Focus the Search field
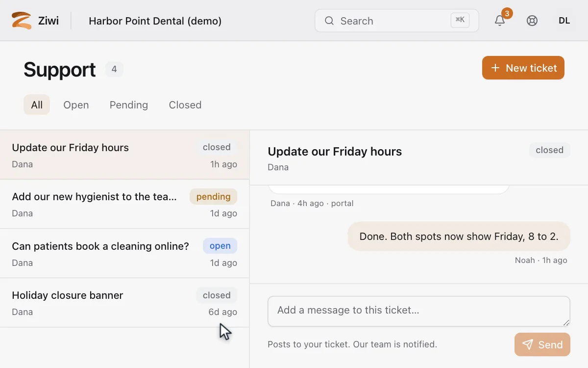 click(x=396, y=21)
